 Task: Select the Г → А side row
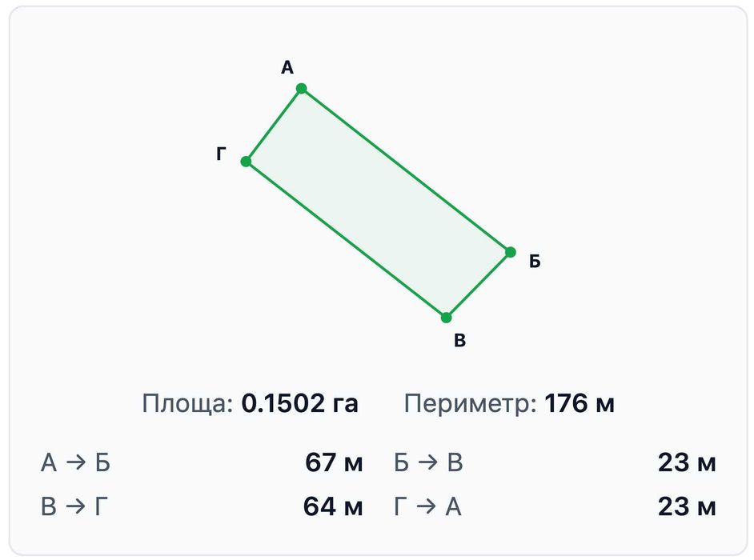tap(555, 506)
